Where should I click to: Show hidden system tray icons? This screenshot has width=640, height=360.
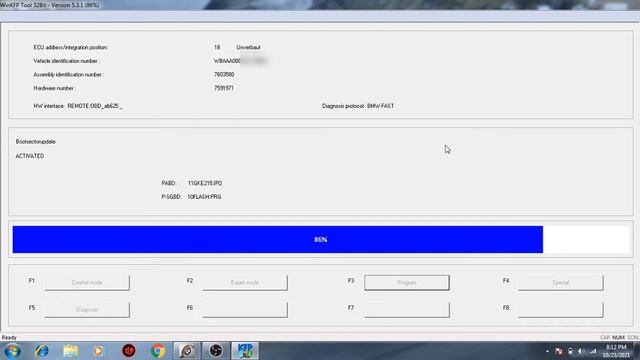click(x=547, y=351)
